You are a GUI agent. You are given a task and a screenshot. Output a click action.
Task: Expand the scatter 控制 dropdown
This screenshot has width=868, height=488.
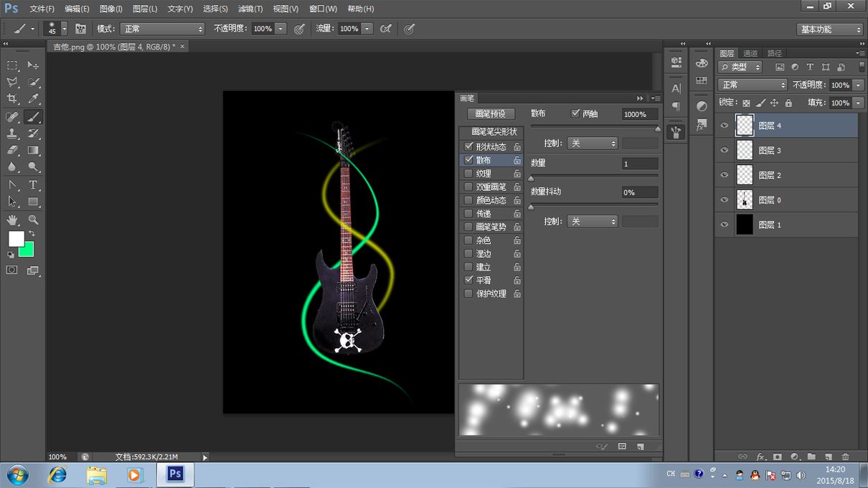(592, 144)
